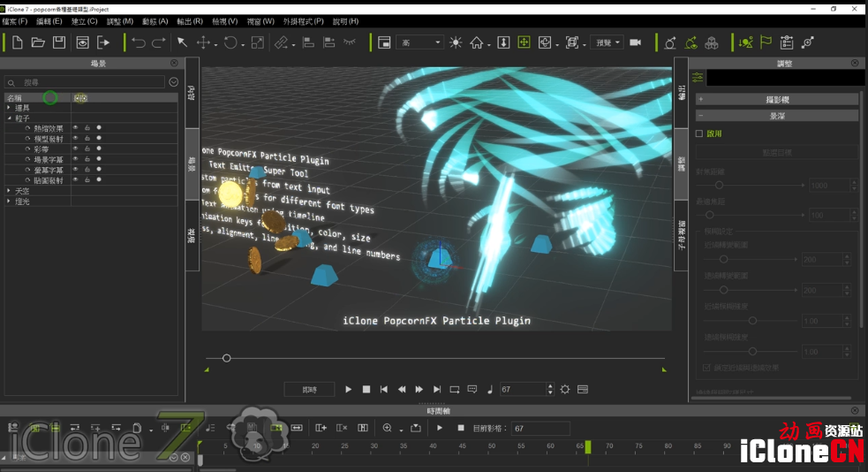Collapse the 景深 section

pyautogui.click(x=777, y=116)
